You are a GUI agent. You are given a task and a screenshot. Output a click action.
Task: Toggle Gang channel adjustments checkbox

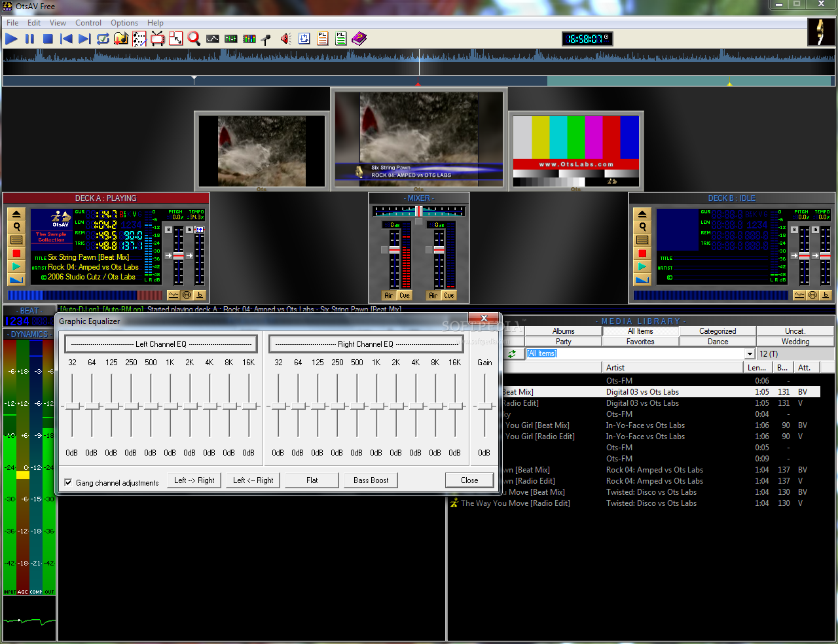(x=68, y=482)
